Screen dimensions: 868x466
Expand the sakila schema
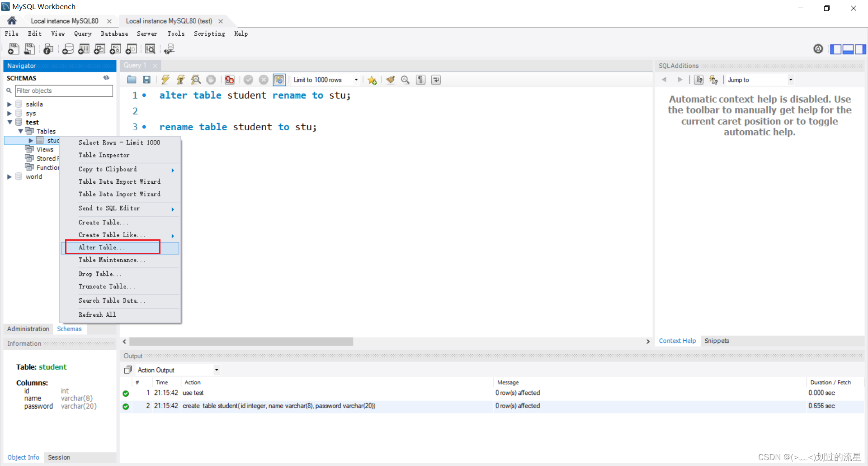click(9, 104)
